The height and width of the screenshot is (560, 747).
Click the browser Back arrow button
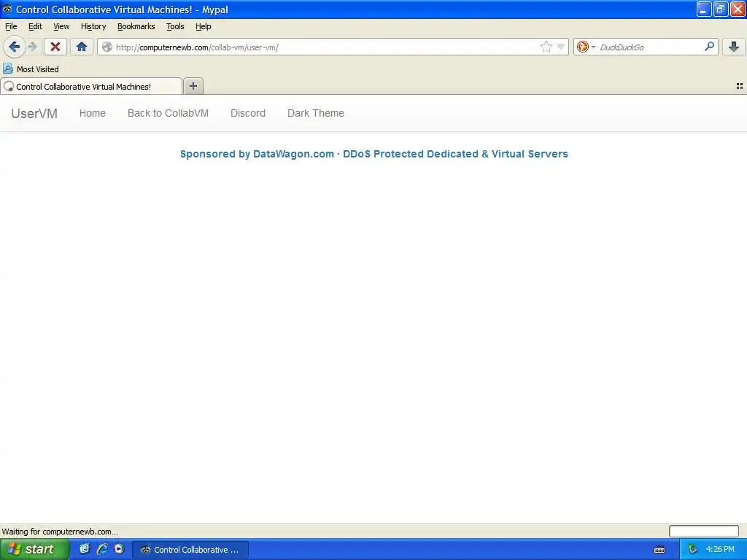coord(15,47)
